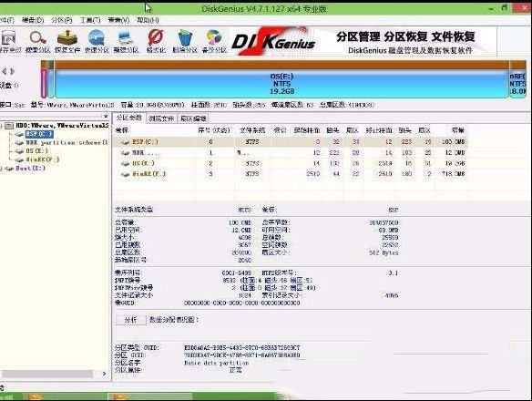Open the Recover Files (恢复文件) tool

point(67,41)
